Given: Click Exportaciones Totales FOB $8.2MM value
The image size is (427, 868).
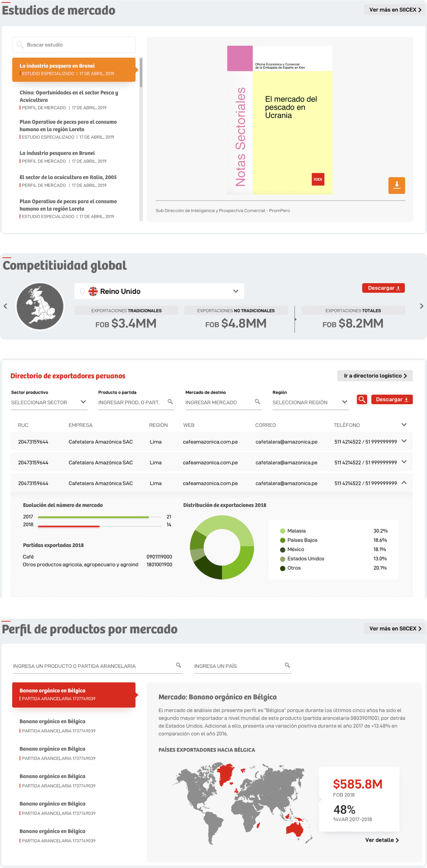Looking at the screenshot, I should pyautogui.click(x=353, y=323).
